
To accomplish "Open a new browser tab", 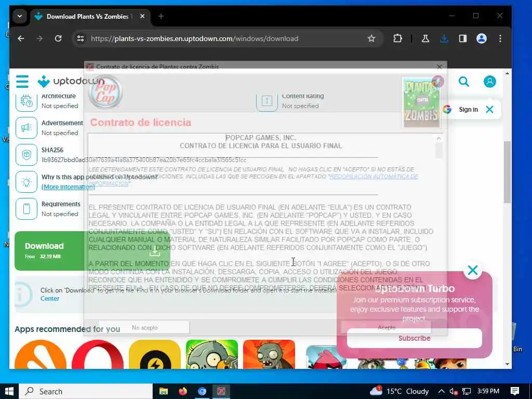I will tap(161, 16).
